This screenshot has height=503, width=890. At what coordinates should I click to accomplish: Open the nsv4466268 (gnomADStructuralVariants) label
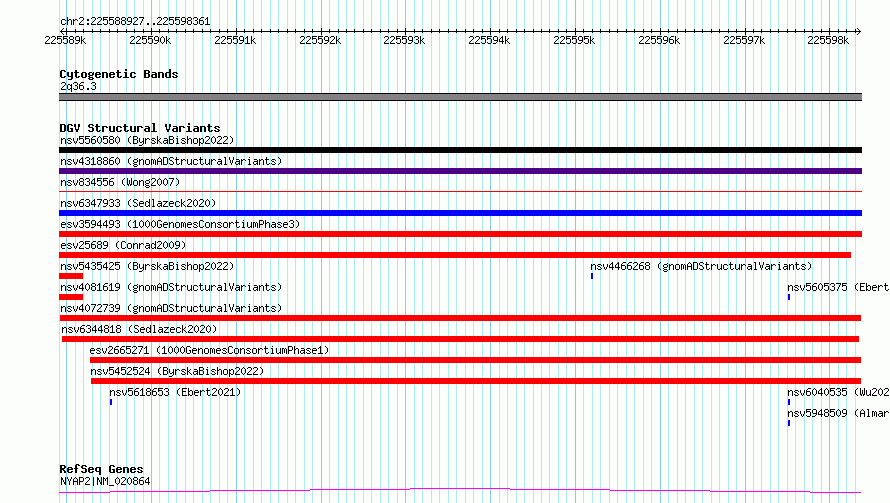pyautogui.click(x=701, y=266)
